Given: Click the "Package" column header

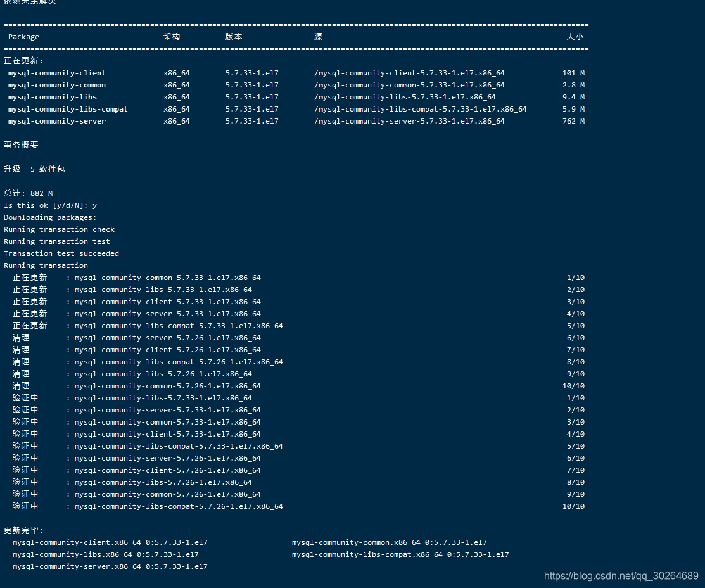Looking at the screenshot, I should (23, 37).
